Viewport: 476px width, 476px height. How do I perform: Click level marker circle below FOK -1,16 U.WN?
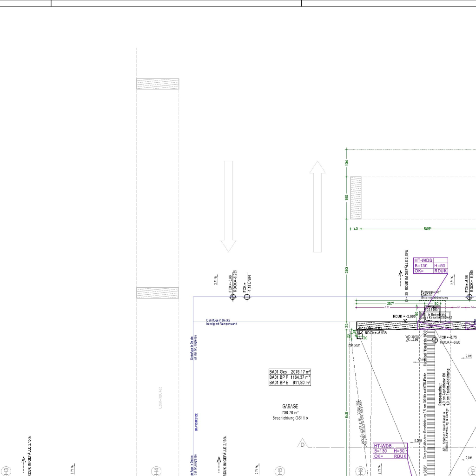pyautogui.click(x=247, y=297)
